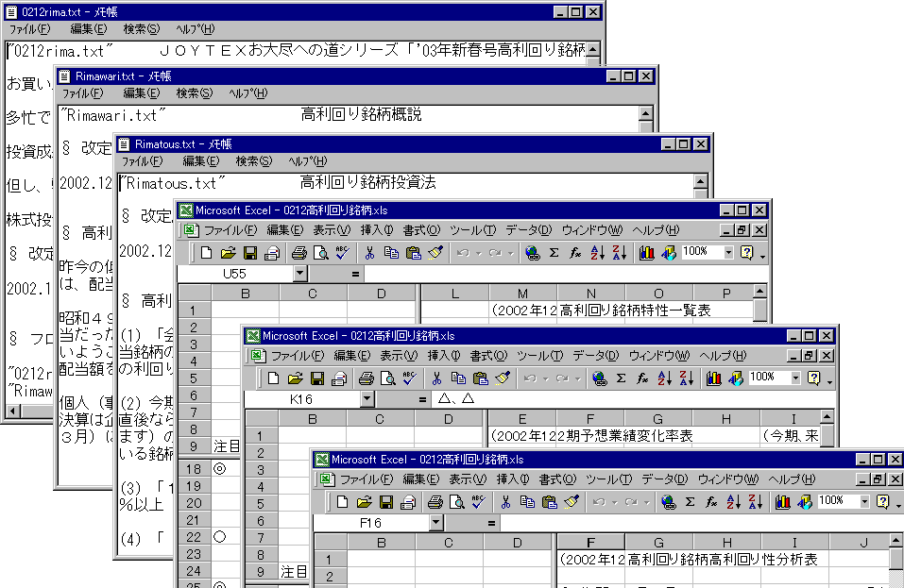Open zoom 100% dropdown in front Excel window (cell F16)
Screen dimensions: 904x588
tap(864, 501)
